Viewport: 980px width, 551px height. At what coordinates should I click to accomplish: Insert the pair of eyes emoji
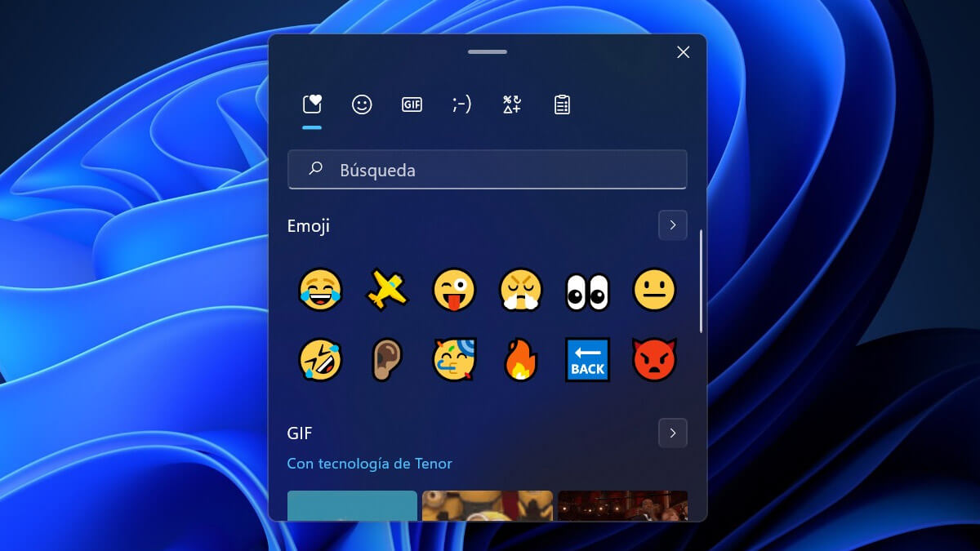[588, 291]
